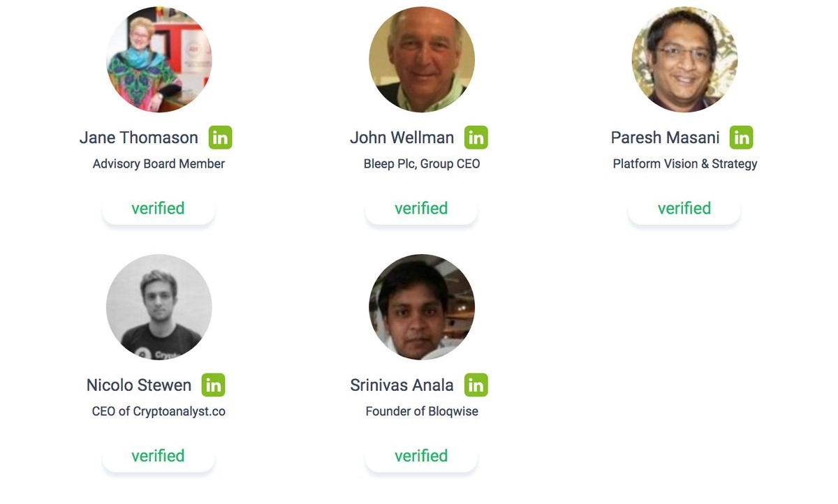Click Srinivas Anala's profile photo
The image size is (838, 504).
tap(422, 306)
